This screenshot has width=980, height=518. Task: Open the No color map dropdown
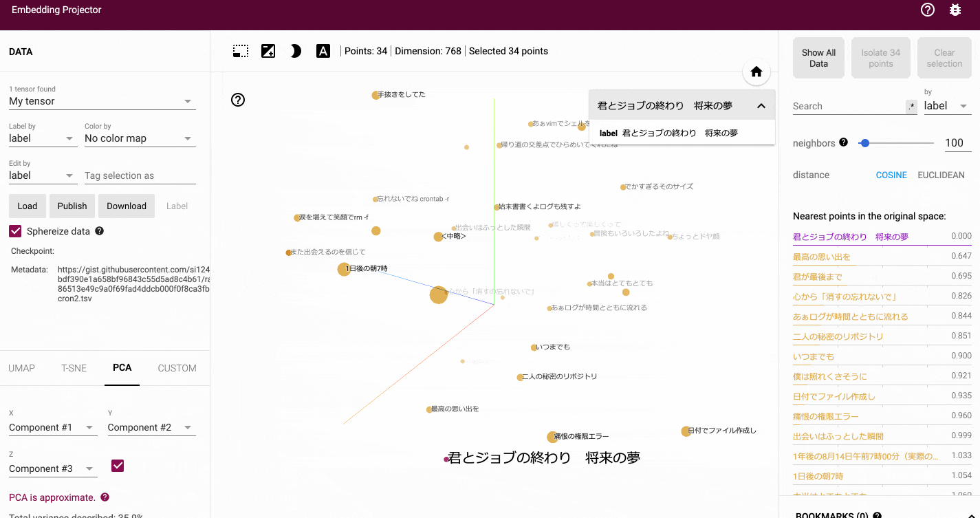(140, 138)
